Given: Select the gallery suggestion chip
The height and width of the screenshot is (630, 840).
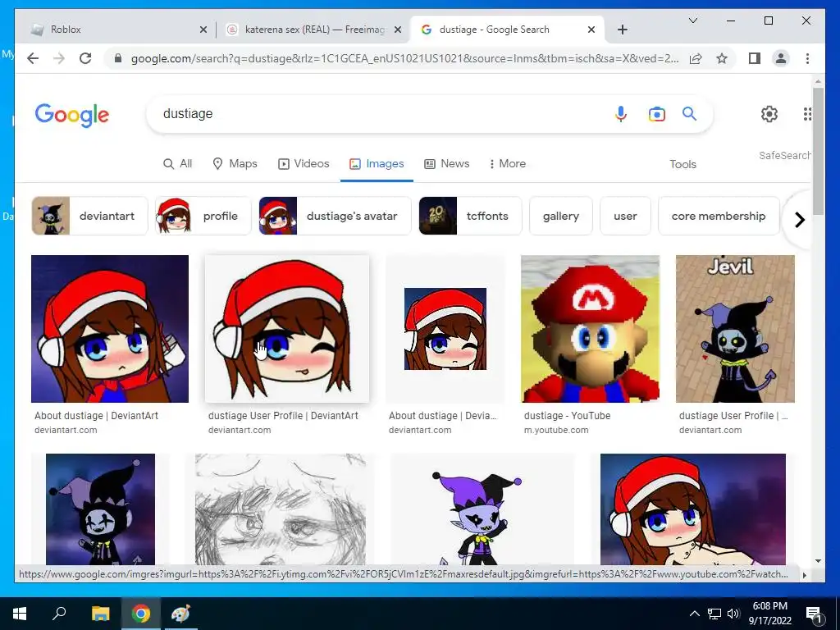Looking at the screenshot, I should coord(561,216).
